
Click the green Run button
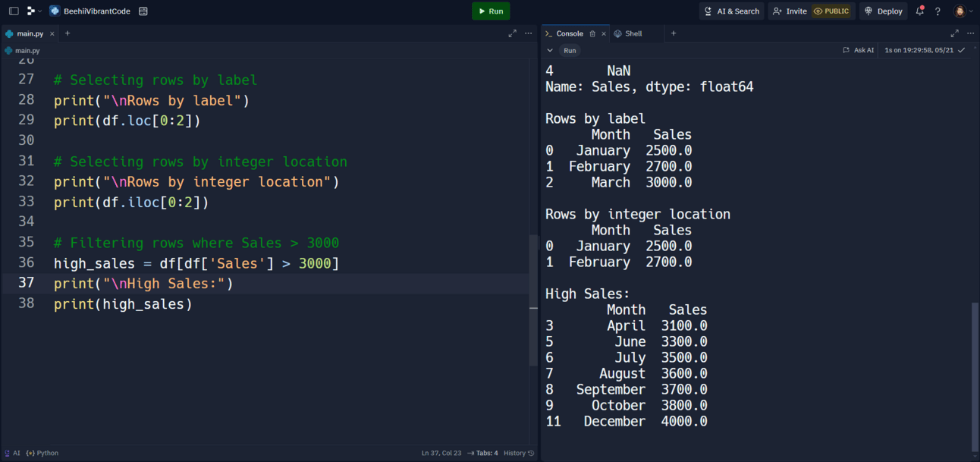[x=491, y=11]
